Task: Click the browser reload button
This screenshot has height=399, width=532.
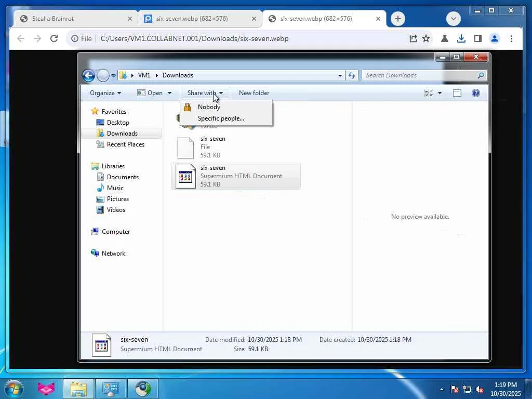Action: pyautogui.click(x=54, y=38)
